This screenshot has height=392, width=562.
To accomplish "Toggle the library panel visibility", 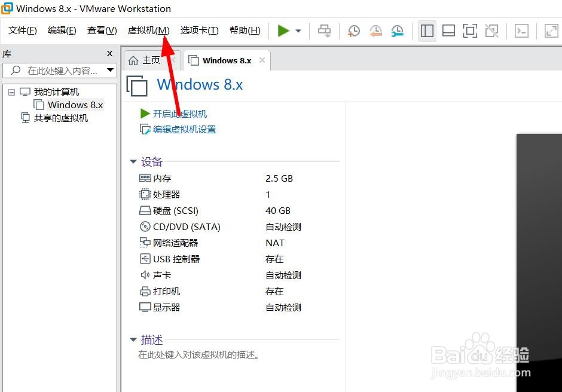I will (x=427, y=30).
